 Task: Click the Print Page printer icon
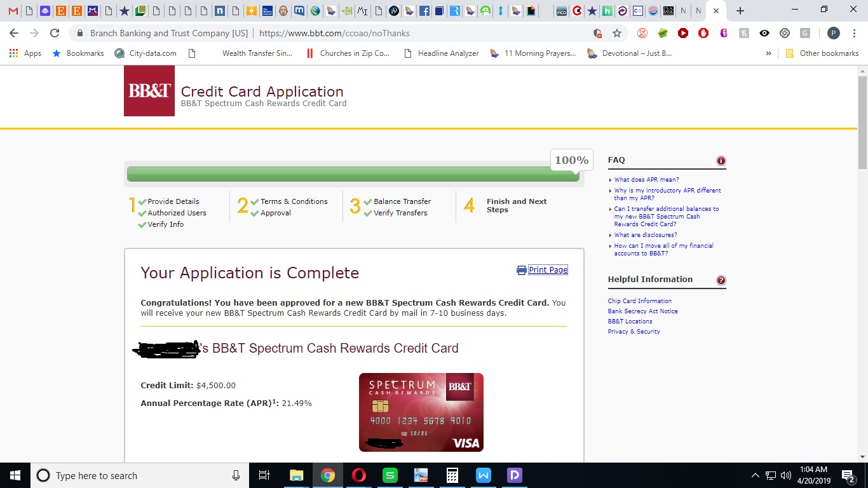(x=521, y=270)
